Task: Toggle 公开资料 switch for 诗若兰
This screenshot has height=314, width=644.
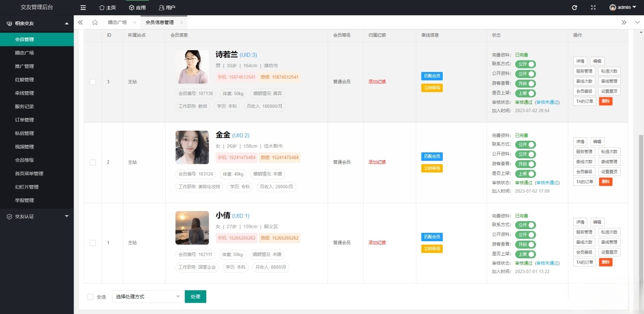Action: coord(526,74)
